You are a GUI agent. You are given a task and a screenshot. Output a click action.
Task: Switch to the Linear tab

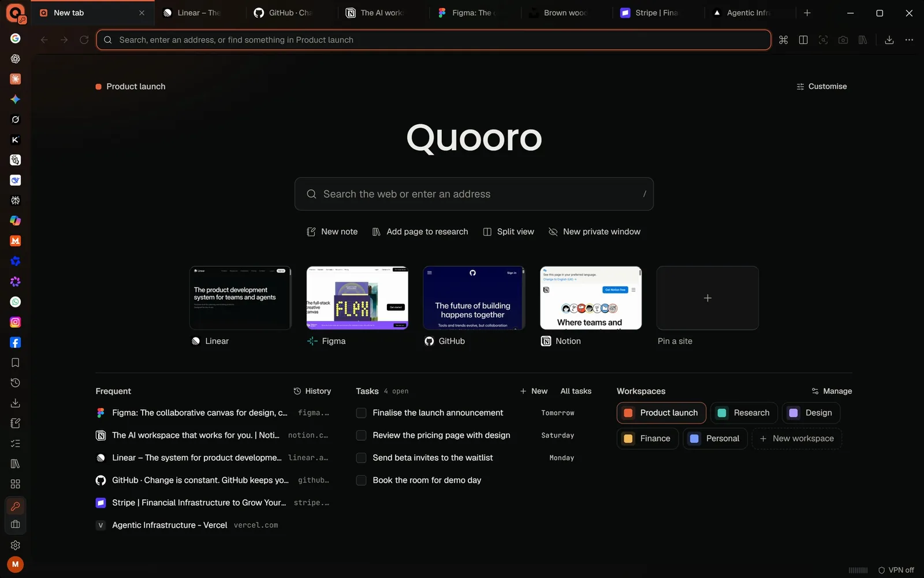pos(199,13)
